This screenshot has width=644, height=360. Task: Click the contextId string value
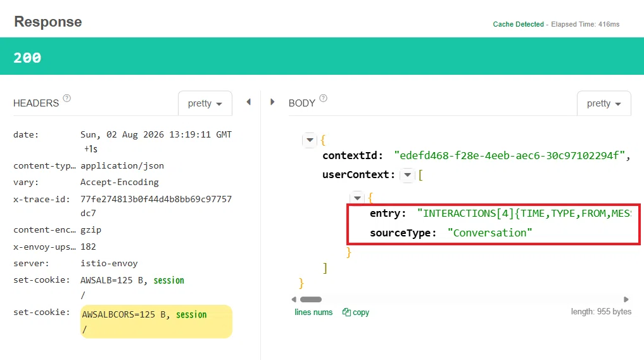pos(509,155)
